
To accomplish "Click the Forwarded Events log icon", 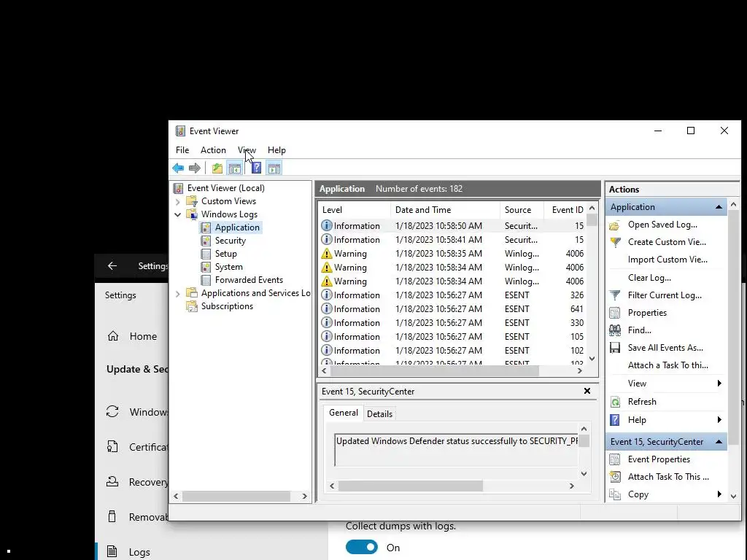I will point(206,280).
